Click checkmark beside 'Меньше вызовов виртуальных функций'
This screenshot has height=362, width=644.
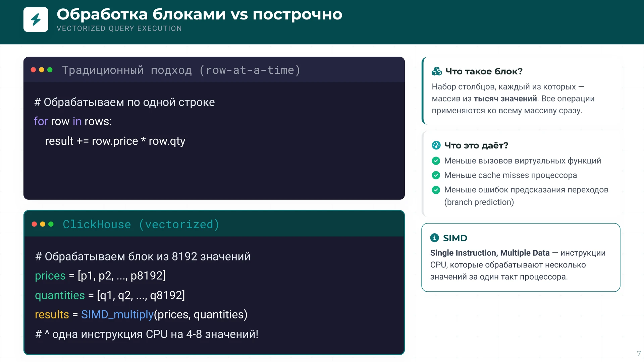(436, 161)
